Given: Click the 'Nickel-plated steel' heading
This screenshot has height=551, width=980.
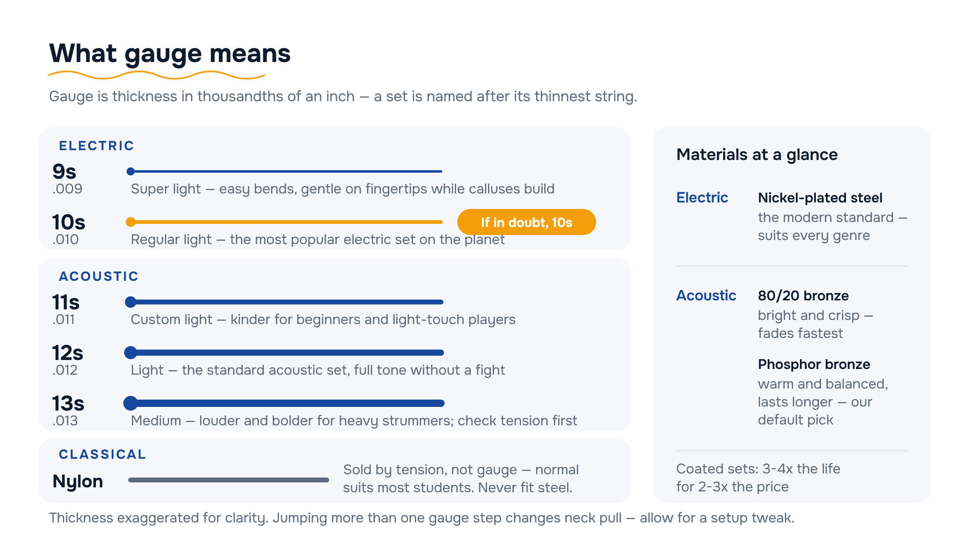Looking at the screenshot, I should pos(820,198).
